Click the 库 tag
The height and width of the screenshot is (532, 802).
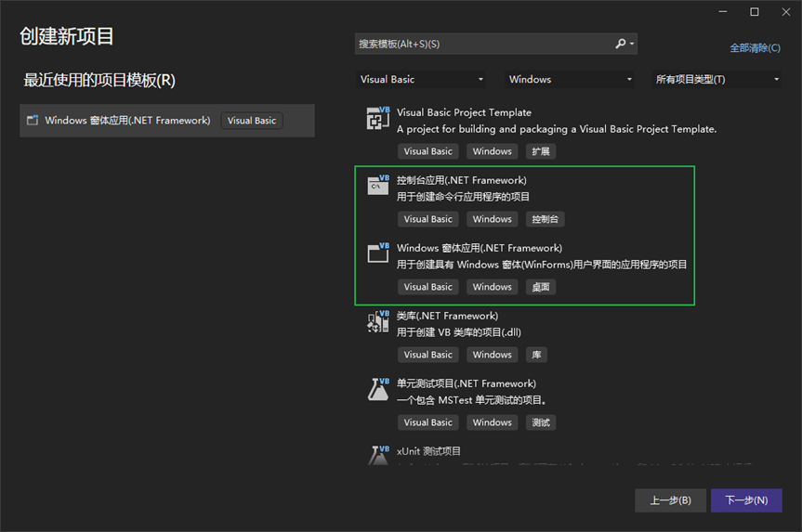(536, 355)
